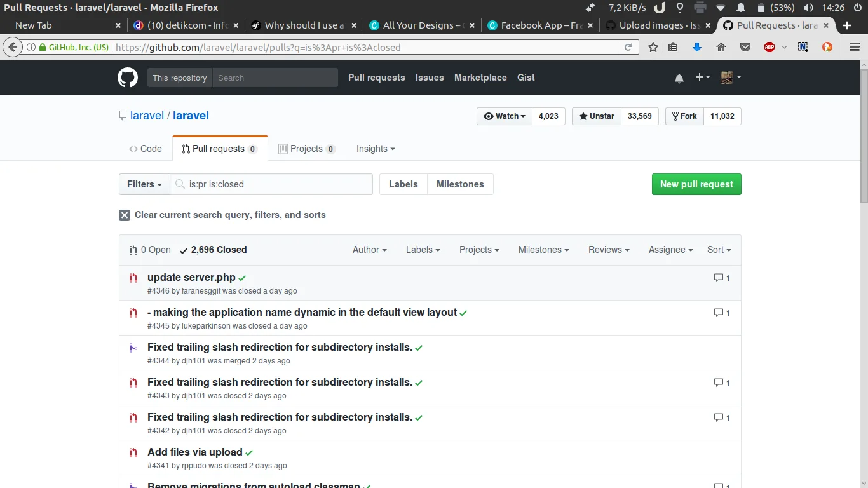Show site information icon in address bar

tap(31, 47)
